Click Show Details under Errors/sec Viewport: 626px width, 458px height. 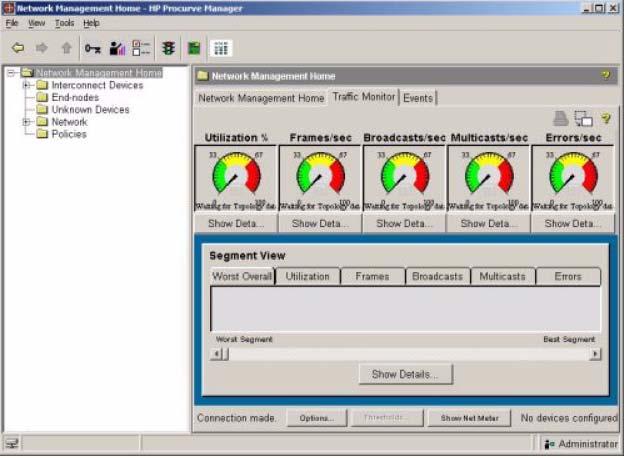click(x=573, y=224)
